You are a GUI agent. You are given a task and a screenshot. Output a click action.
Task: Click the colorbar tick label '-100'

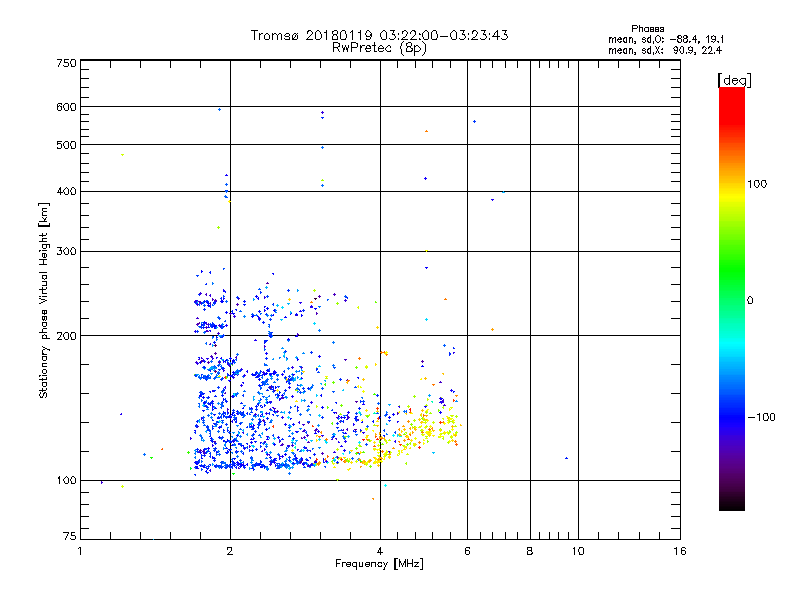tap(761, 417)
